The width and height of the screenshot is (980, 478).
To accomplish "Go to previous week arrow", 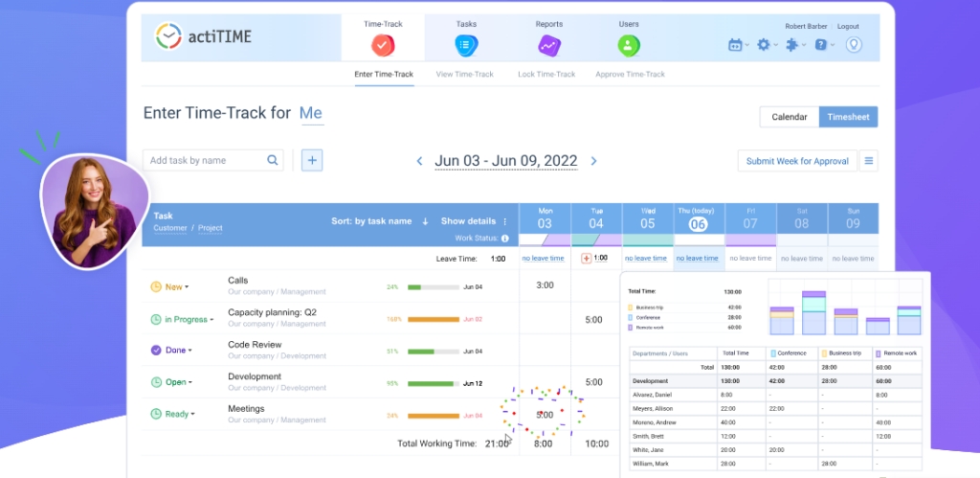I will click(x=420, y=161).
